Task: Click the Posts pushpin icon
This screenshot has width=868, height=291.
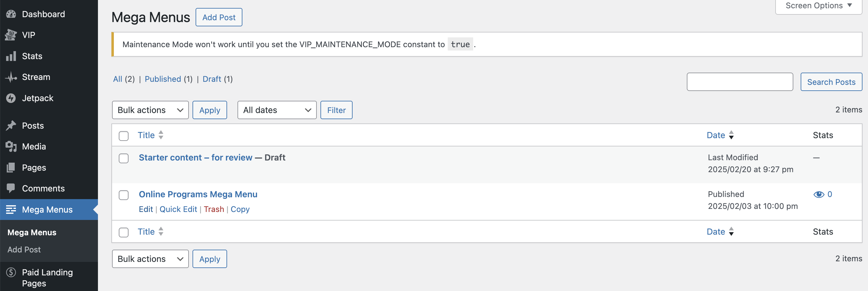Action: [11, 126]
